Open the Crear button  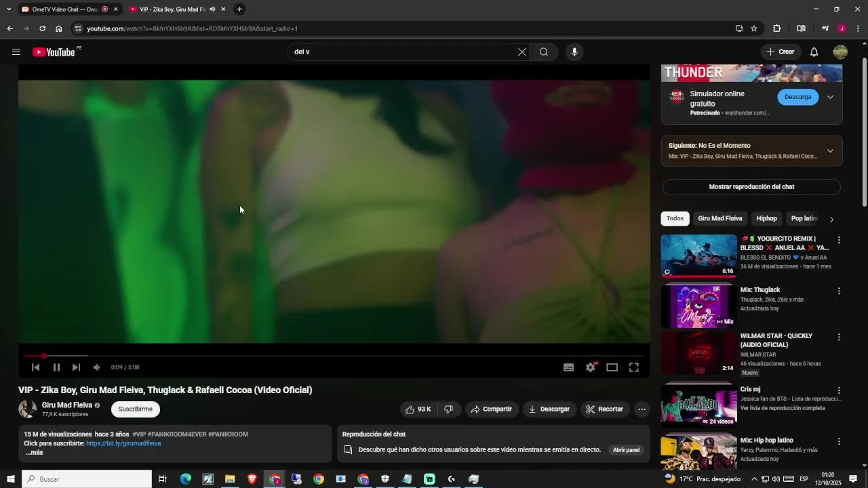coord(781,52)
